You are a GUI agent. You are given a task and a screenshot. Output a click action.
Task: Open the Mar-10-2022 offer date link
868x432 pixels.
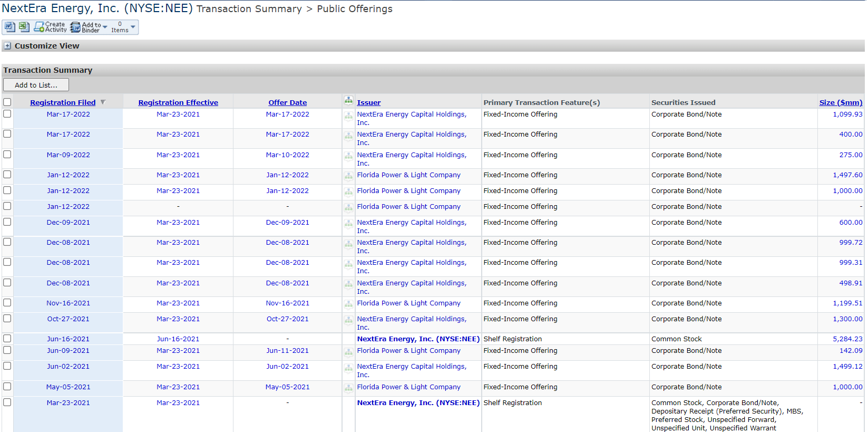pyautogui.click(x=287, y=155)
